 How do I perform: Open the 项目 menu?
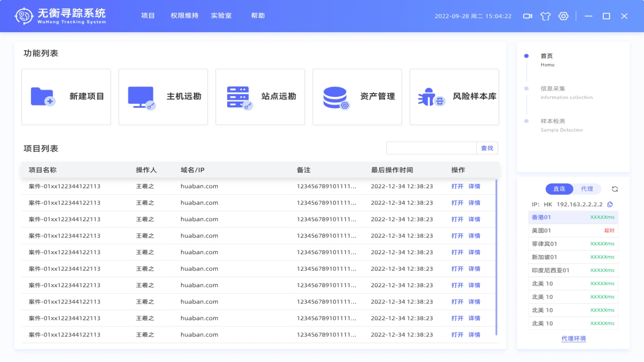click(148, 15)
